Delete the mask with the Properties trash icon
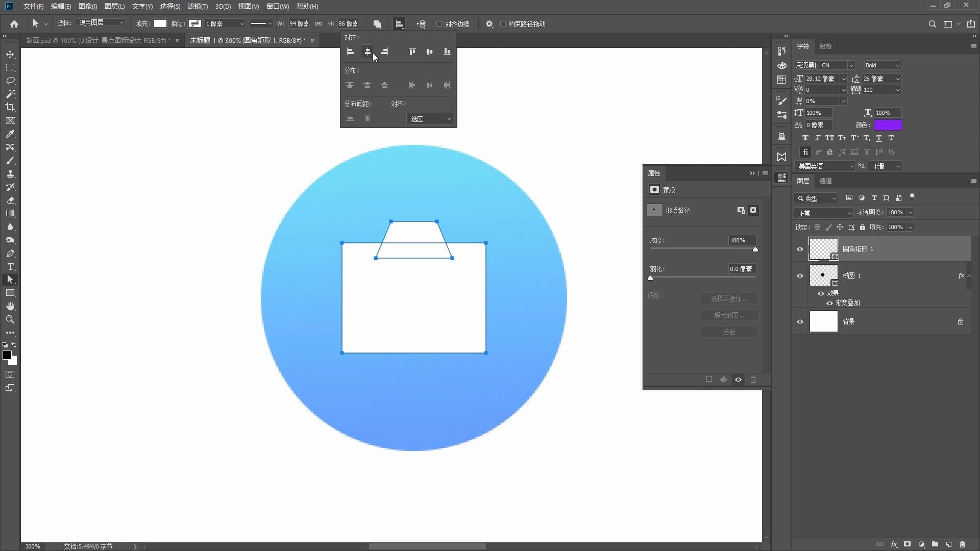This screenshot has width=980, height=551. (x=753, y=380)
